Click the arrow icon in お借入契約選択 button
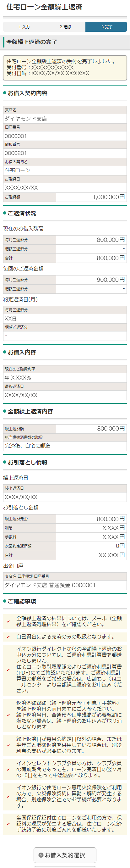The height and width of the screenshot is (868, 130). (x=41, y=855)
